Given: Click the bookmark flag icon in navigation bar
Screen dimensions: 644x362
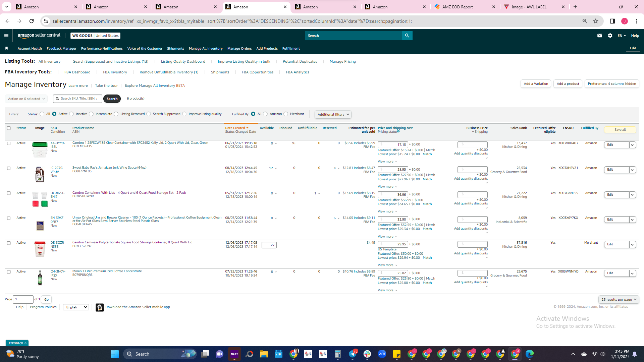Looking at the screenshot, I should coord(6,48).
